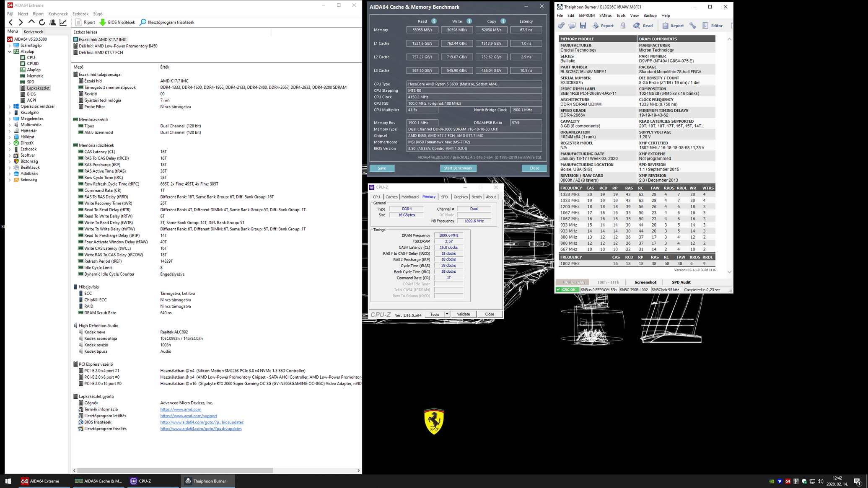The image size is (868, 488).
Task: Open AIDA64 graph chart toolbar icon
Action: [63, 22]
